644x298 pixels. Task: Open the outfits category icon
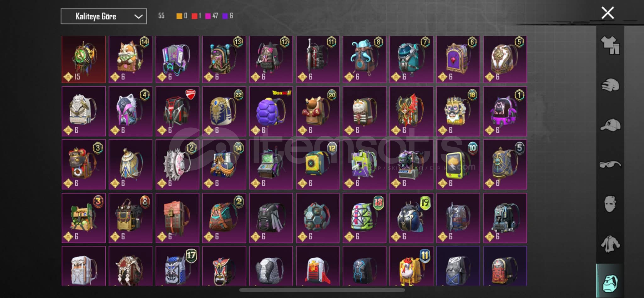click(x=610, y=45)
